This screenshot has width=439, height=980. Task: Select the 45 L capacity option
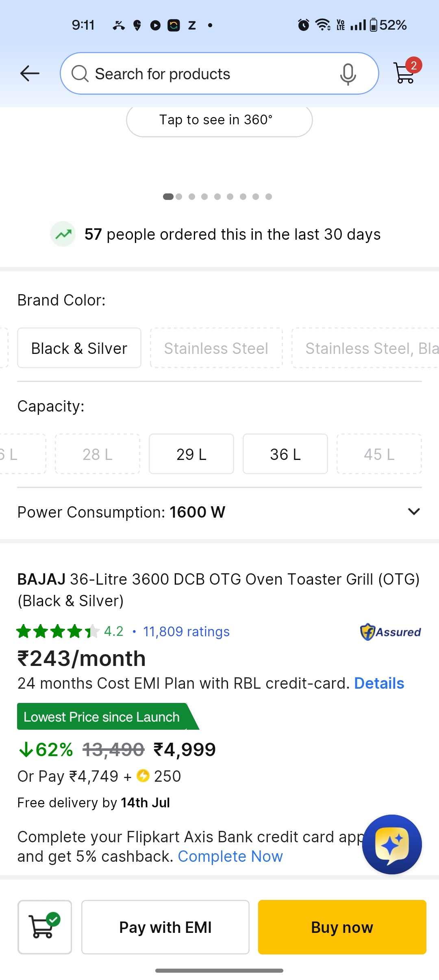pos(379,454)
